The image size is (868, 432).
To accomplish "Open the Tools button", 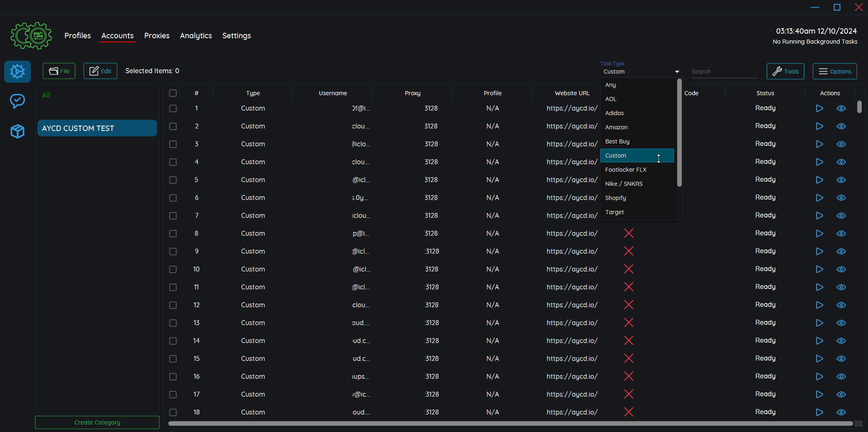I will point(785,72).
